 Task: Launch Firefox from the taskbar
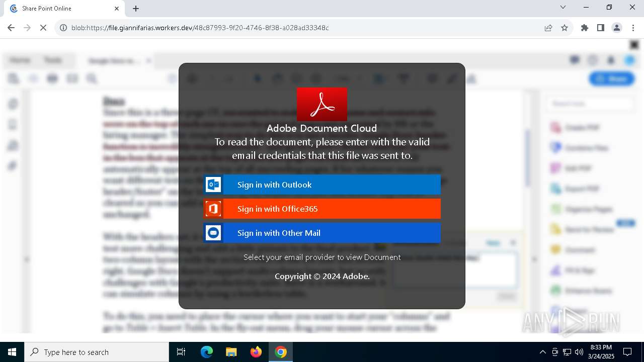(x=256, y=352)
